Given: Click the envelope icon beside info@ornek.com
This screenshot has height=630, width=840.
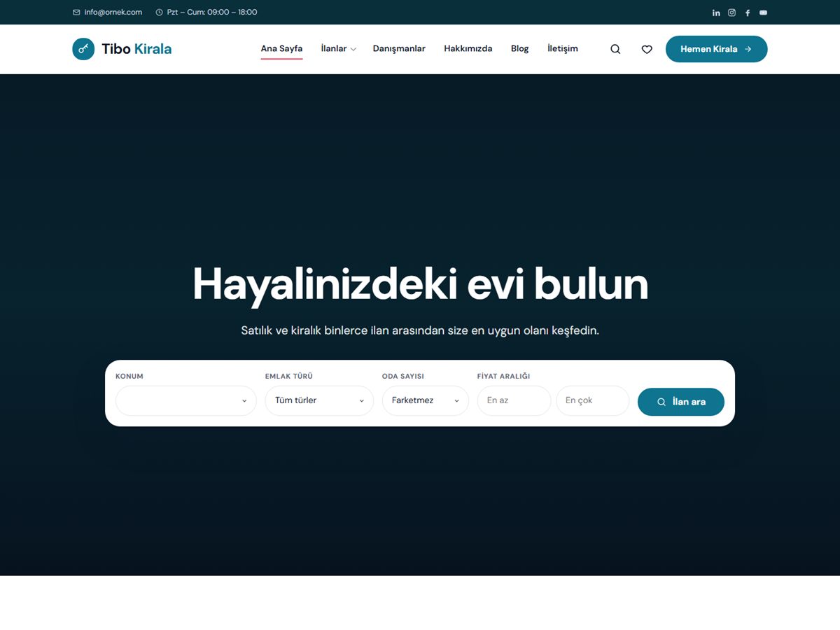Looking at the screenshot, I should (76, 13).
